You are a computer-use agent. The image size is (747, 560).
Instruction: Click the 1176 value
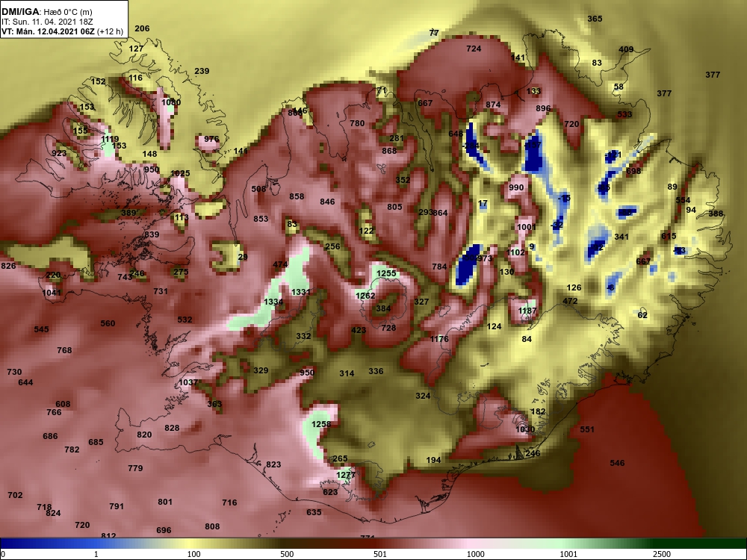[x=439, y=339]
